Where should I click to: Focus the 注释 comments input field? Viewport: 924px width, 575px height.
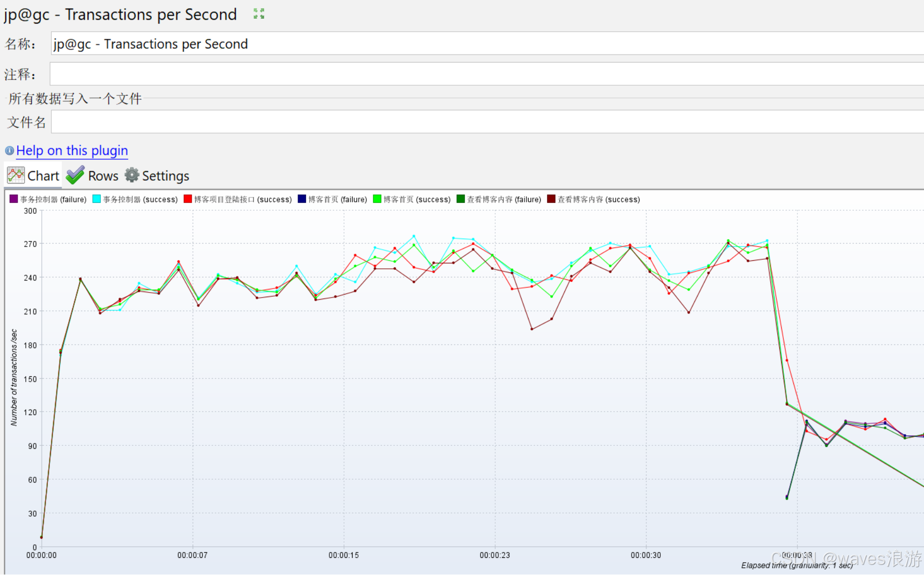487,74
